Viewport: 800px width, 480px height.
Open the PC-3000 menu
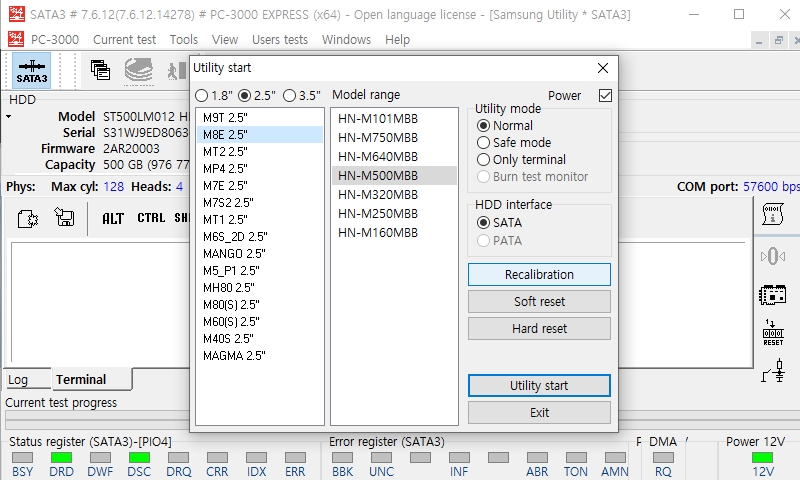tap(55, 39)
